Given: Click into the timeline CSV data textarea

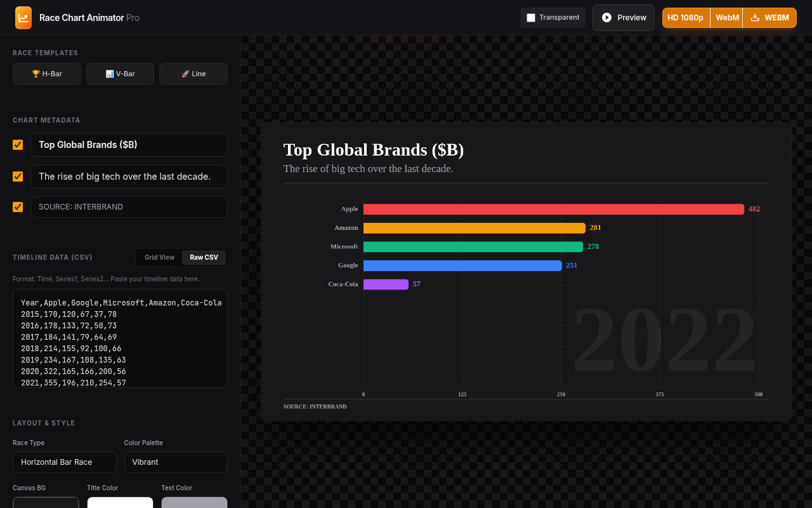Looking at the screenshot, I should click(x=120, y=338).
